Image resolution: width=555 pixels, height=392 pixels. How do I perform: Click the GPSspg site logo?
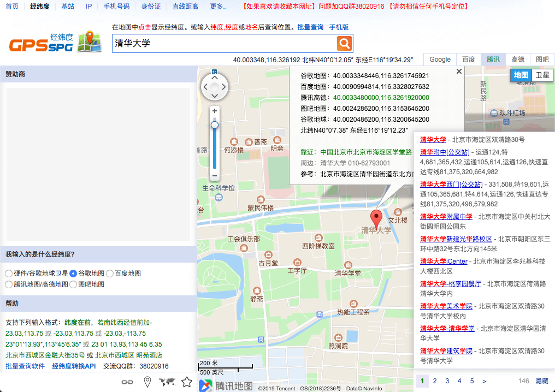(55, 43)
